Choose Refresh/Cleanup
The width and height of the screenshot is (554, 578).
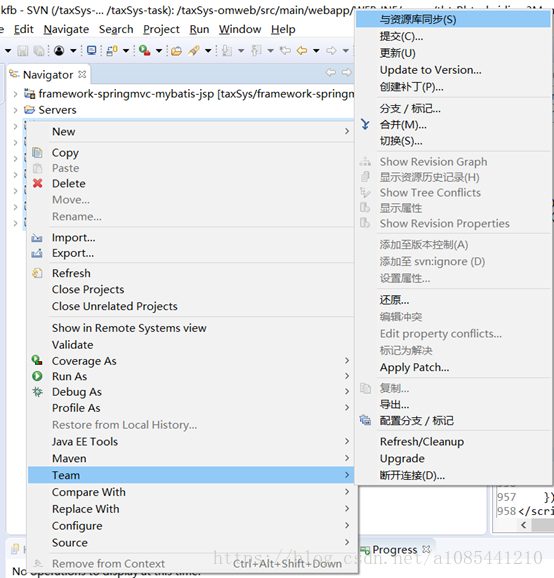click(453, 441)
